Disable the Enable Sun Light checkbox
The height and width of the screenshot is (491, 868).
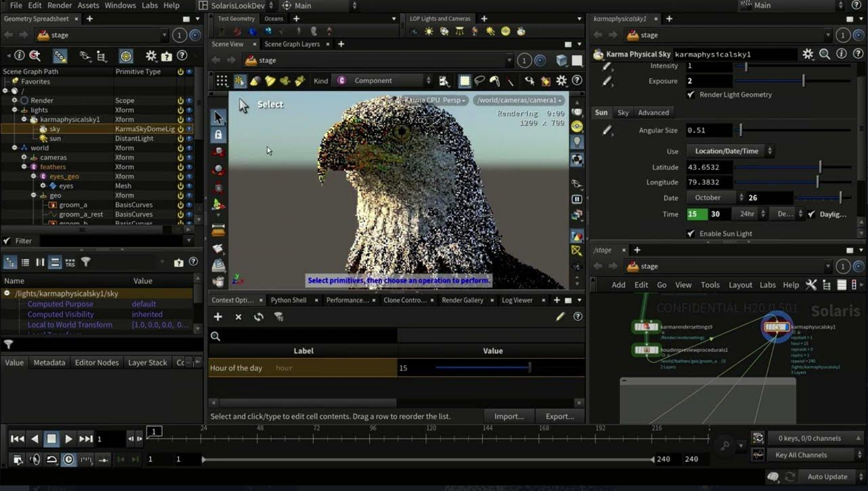point(691,234)
